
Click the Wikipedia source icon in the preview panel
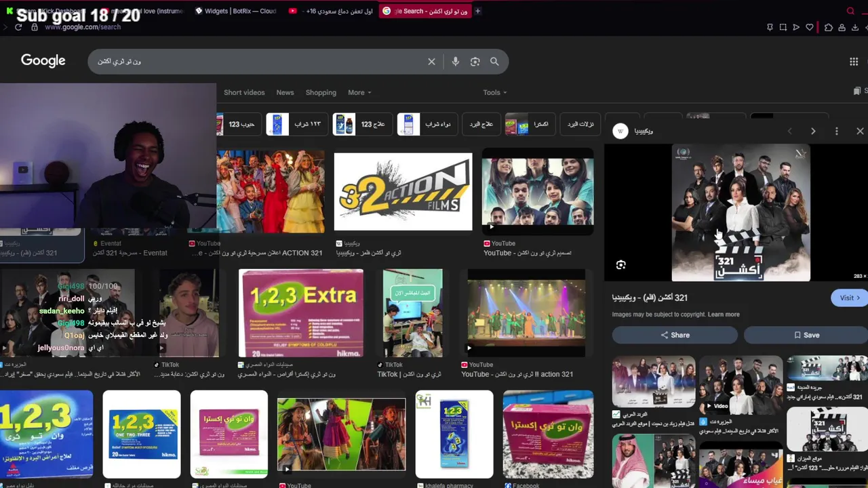tap(620, 131)
